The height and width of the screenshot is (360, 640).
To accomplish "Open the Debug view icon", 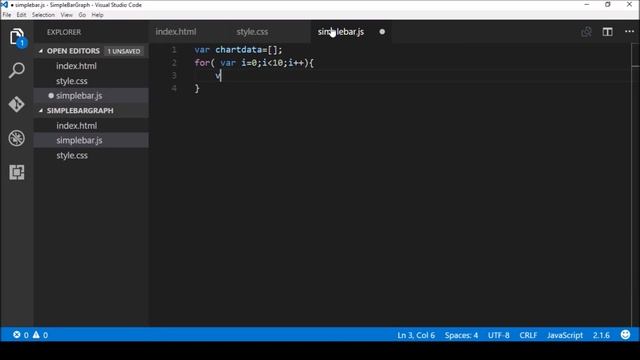I will click(x=16, y=138).
